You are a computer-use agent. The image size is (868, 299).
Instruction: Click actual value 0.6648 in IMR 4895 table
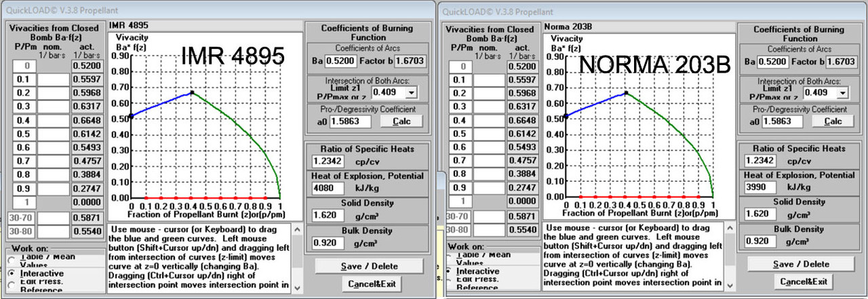86,121
